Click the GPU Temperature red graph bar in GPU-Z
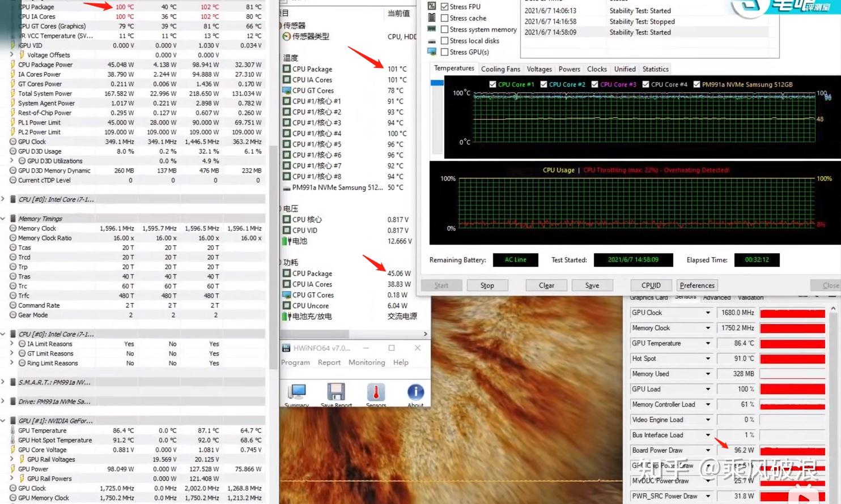 [x=792, y=343]
